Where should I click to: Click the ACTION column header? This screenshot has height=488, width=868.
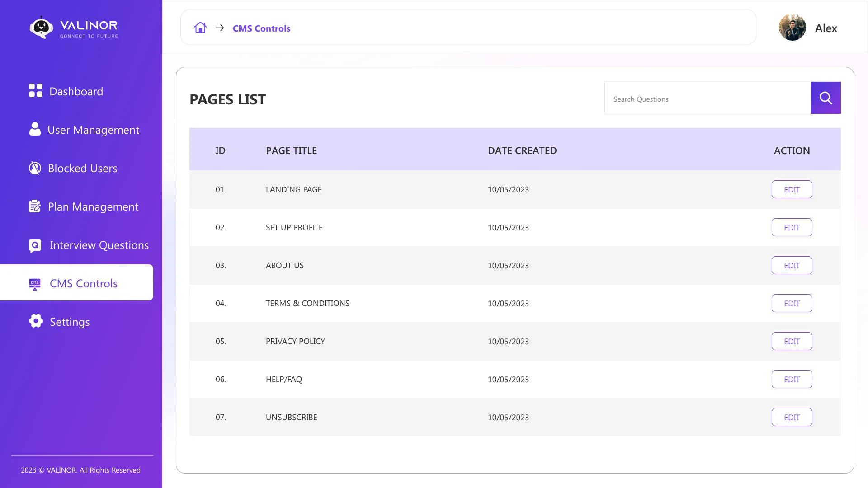click(792, 150)
